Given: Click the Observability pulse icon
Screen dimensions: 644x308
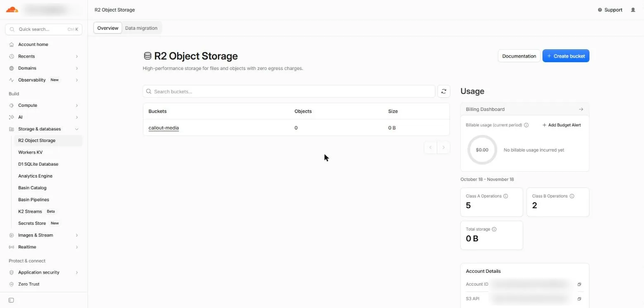Looking at the screenshot, I should point(12,80).
